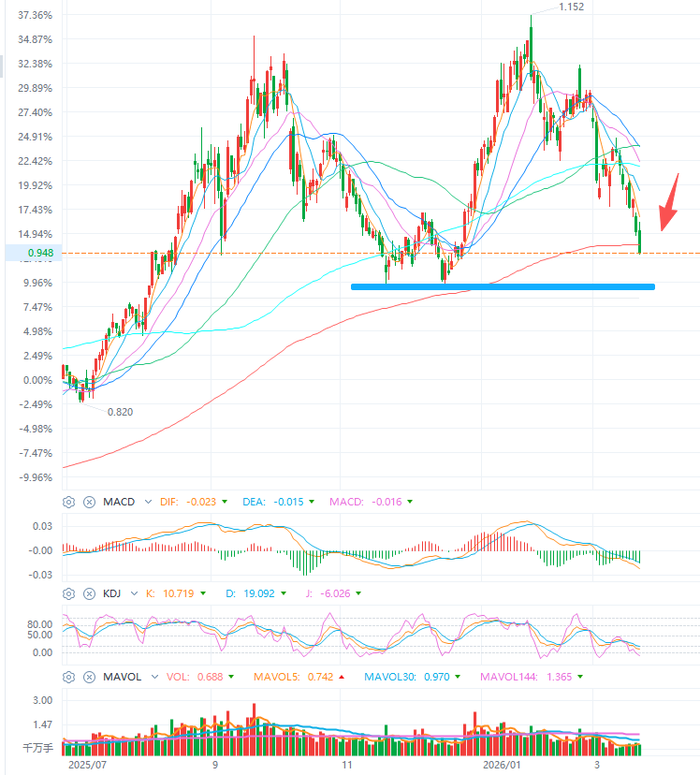Screen dimensions: 700x775
Task: Toggle the MAVOL30 line arrow
Action: pos(458,677)
